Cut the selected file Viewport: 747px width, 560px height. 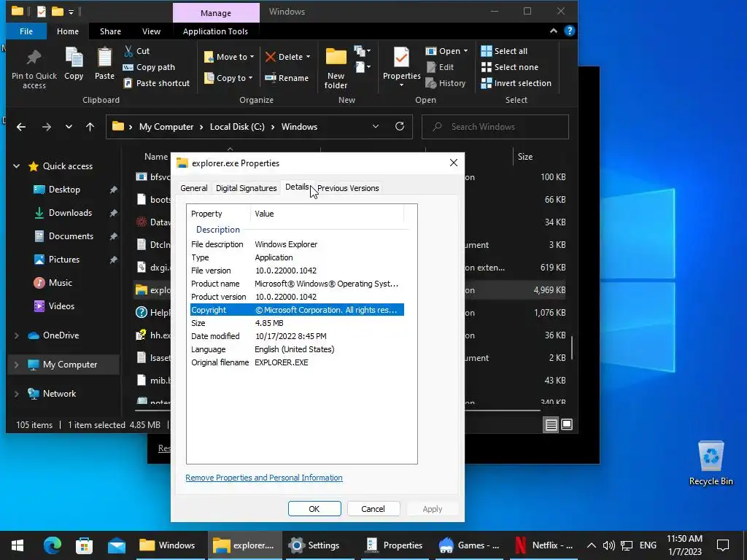pos(136,51)
